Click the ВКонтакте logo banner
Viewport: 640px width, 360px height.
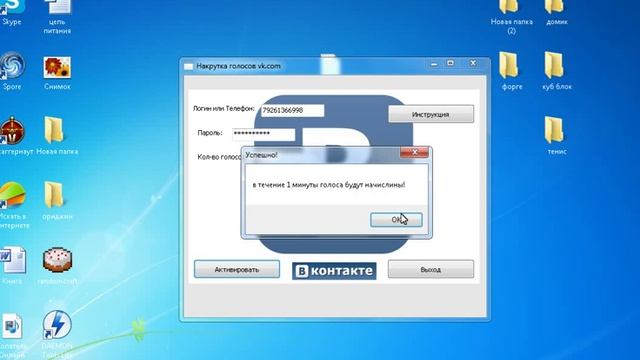[x=334, y=271]
